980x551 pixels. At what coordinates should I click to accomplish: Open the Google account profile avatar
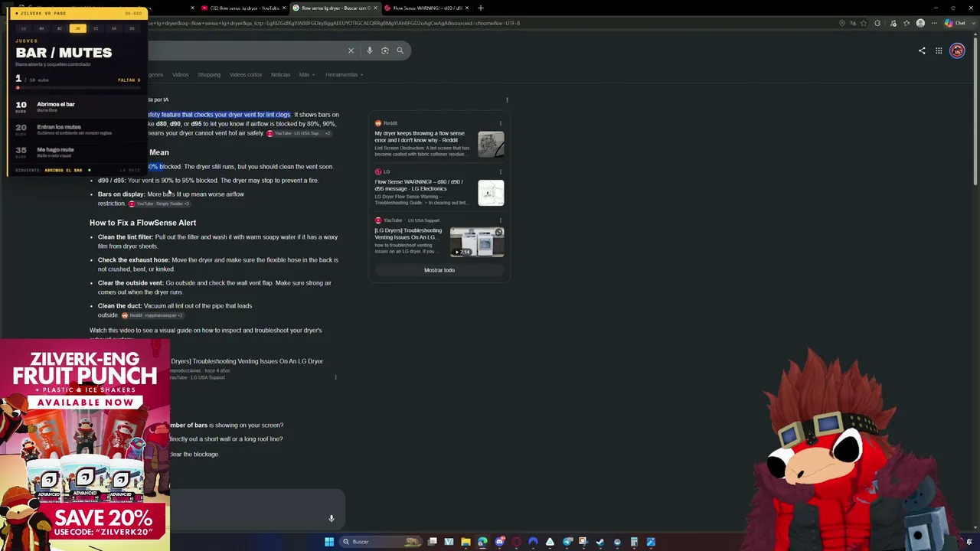click(957, 51)
